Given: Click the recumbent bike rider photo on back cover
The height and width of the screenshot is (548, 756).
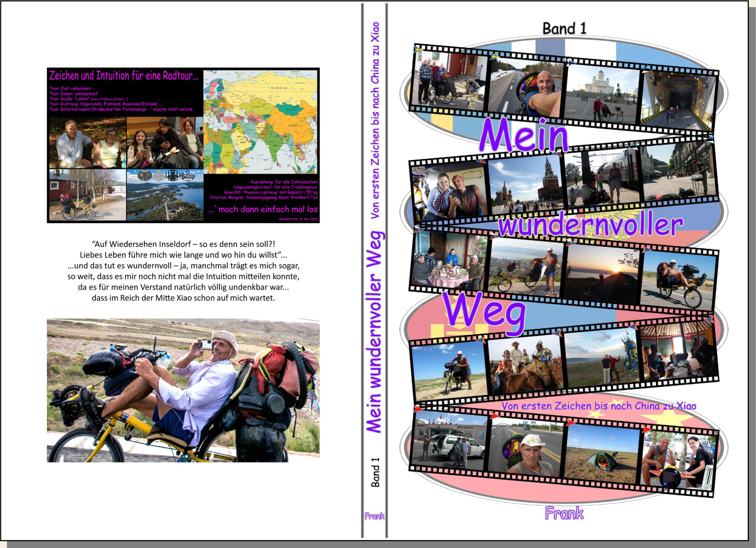Looking at the screenshot, I should pos(183,390).
